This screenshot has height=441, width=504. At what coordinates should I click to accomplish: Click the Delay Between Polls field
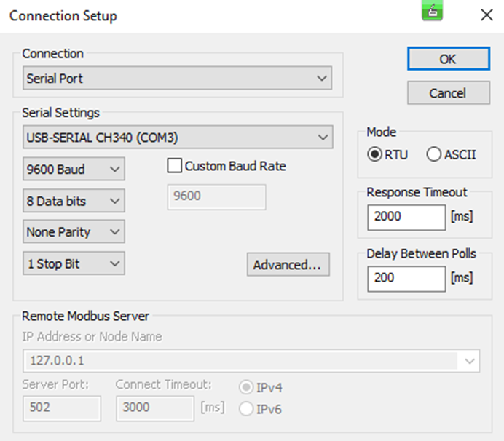coord(406,278)
